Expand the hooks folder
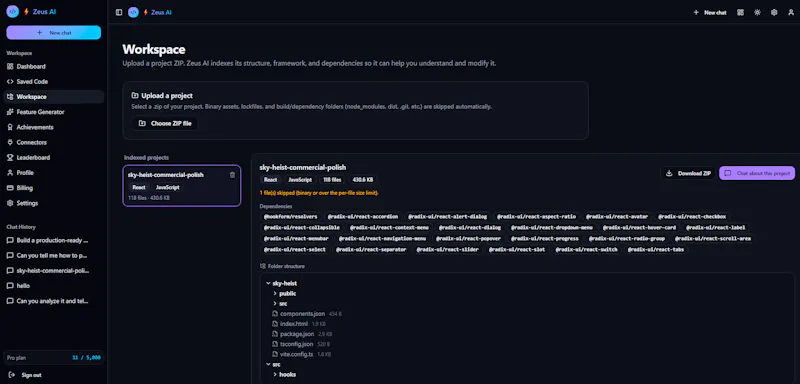This screenshot has height=384, width=800. (275, 374)
